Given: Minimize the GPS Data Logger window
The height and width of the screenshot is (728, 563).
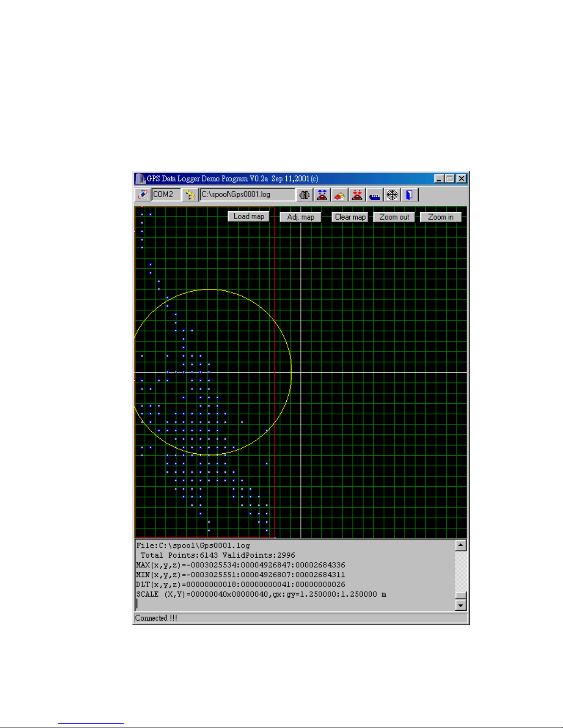Looking at the screenshot, I should click(439, 179).
